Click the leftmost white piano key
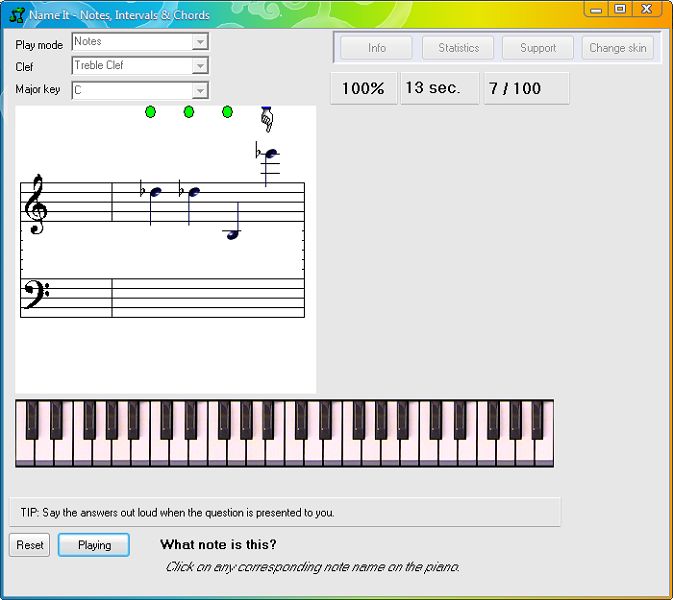Screen dimensions: 673x600 point(24,453)
